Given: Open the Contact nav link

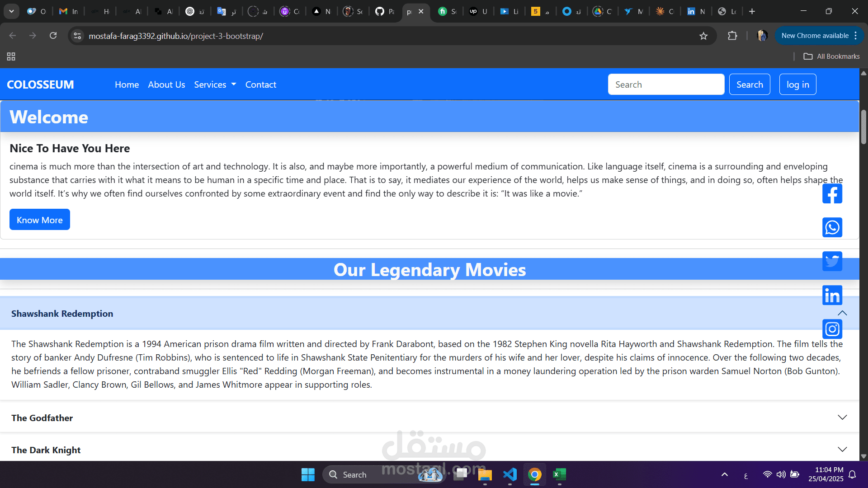Looking at the screenshot, I should pyautogui.click(x=260, y=84).
